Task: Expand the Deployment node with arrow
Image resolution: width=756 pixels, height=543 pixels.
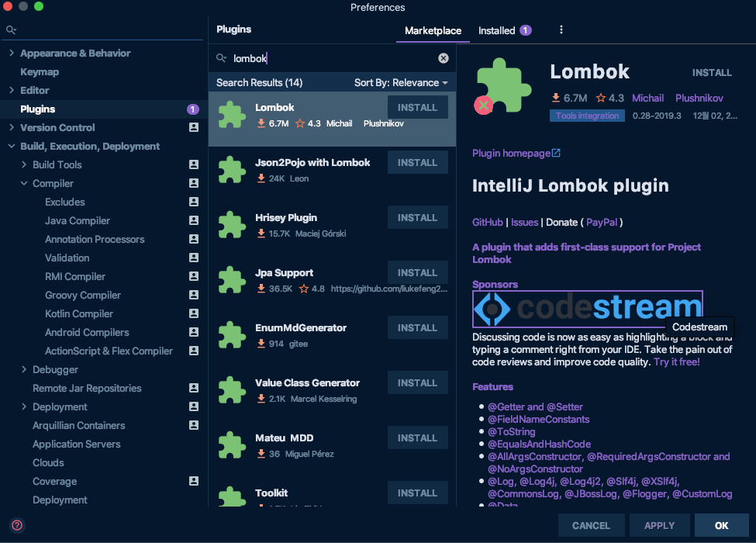Action: click(23, 406)
